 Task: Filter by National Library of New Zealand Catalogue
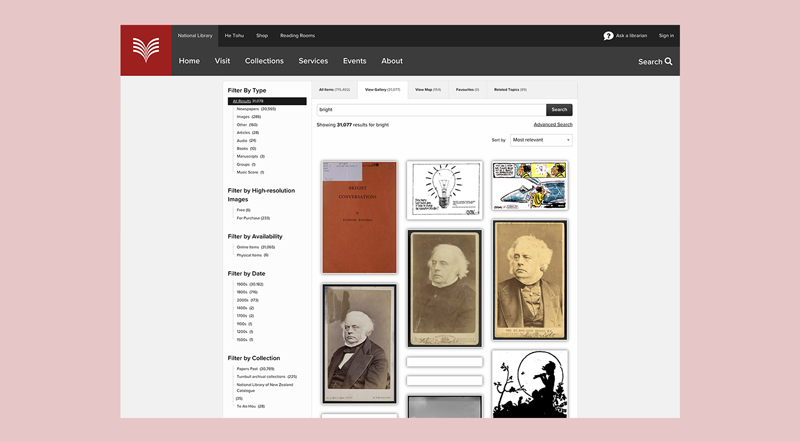265,388
